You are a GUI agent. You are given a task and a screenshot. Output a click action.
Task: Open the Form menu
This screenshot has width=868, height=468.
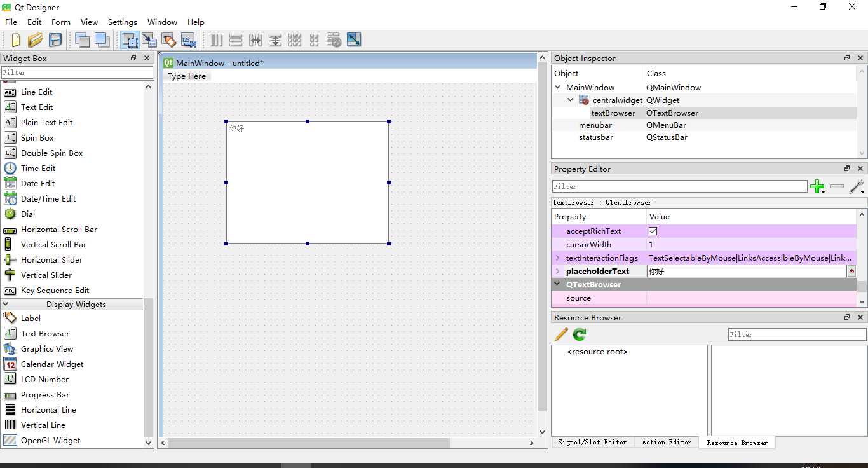61,22
